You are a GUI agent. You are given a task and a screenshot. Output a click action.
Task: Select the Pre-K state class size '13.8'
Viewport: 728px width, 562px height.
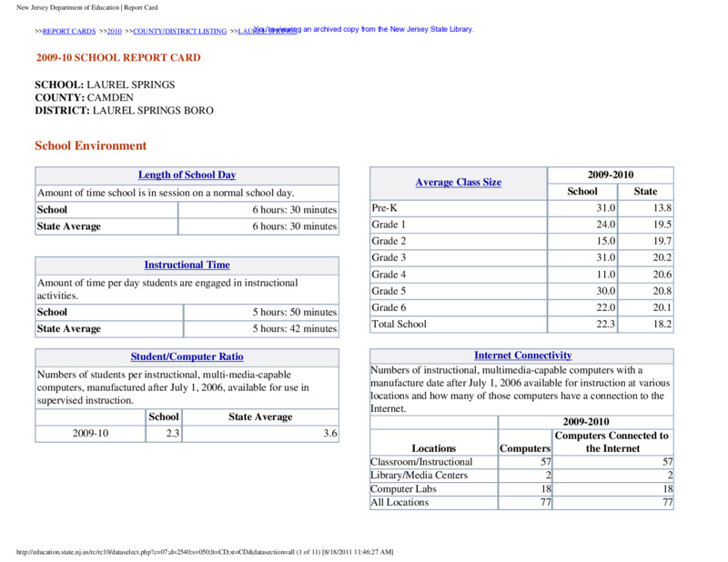[662, 208]
